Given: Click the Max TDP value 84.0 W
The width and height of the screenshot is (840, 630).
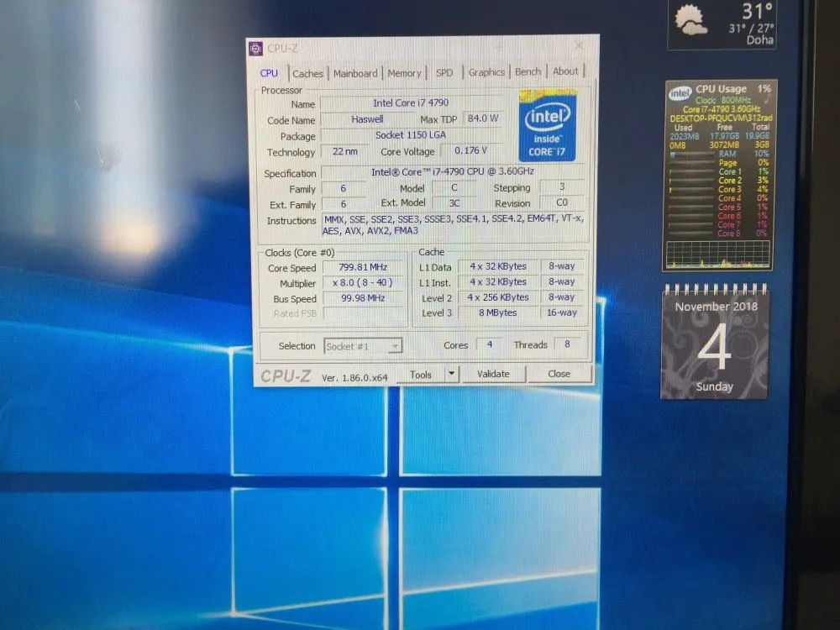Looking at the screenshot, I should (483, 118).
